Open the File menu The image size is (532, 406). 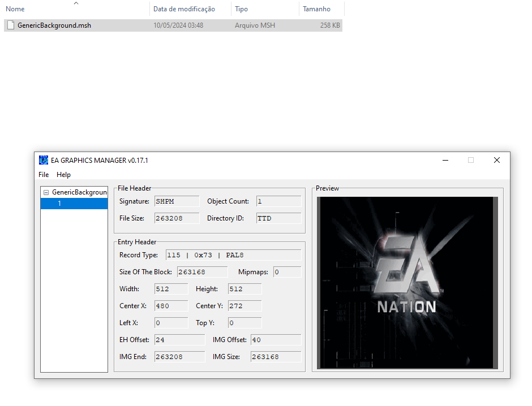point(44,175)
